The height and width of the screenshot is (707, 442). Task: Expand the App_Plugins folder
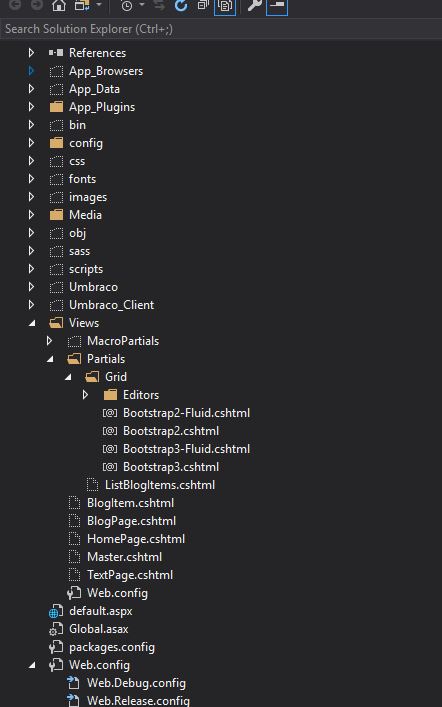[31, 107]
